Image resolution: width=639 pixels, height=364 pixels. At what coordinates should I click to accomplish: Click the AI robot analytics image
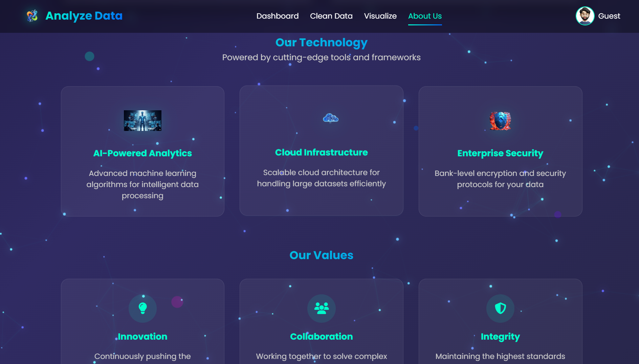click(142, 120)
